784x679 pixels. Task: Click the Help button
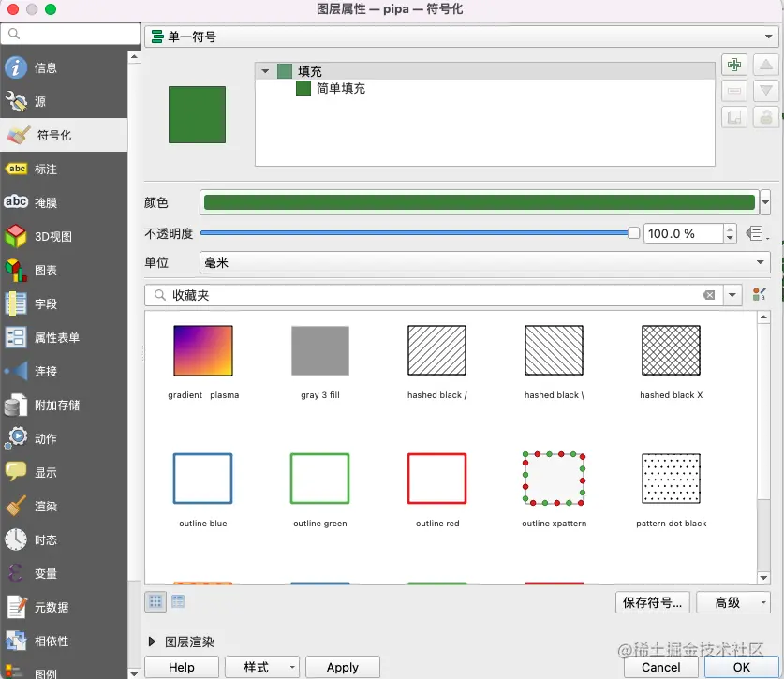tap(182, 667)
